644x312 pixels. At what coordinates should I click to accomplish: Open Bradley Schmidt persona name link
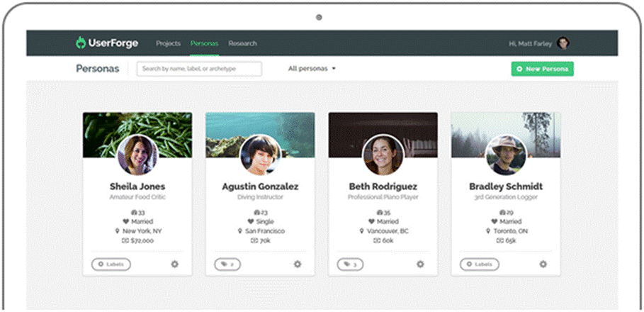(506, 186)
